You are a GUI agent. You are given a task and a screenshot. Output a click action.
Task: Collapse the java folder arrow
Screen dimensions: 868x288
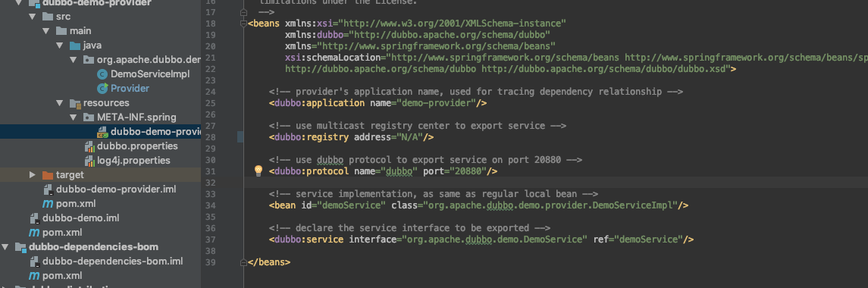[60, 45]
